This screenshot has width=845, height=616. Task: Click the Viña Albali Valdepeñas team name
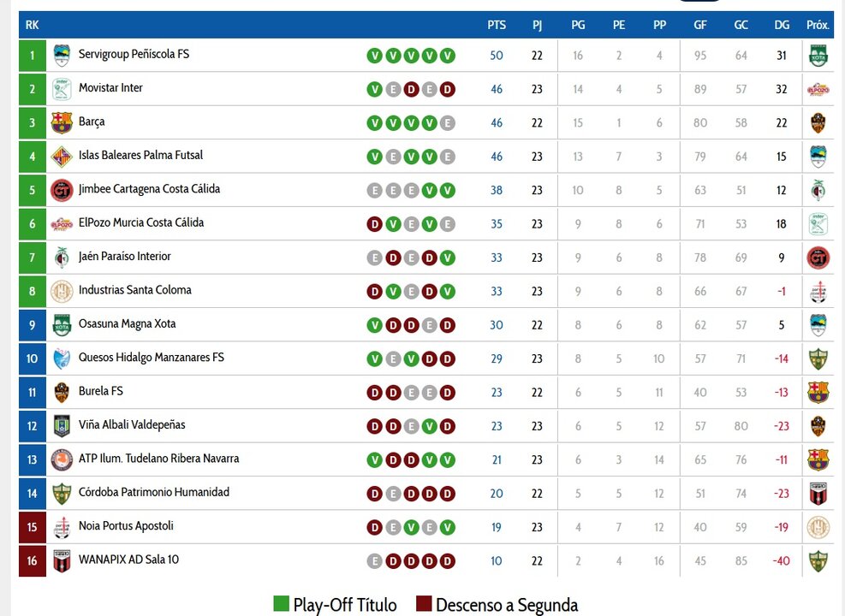click(132, 425)
